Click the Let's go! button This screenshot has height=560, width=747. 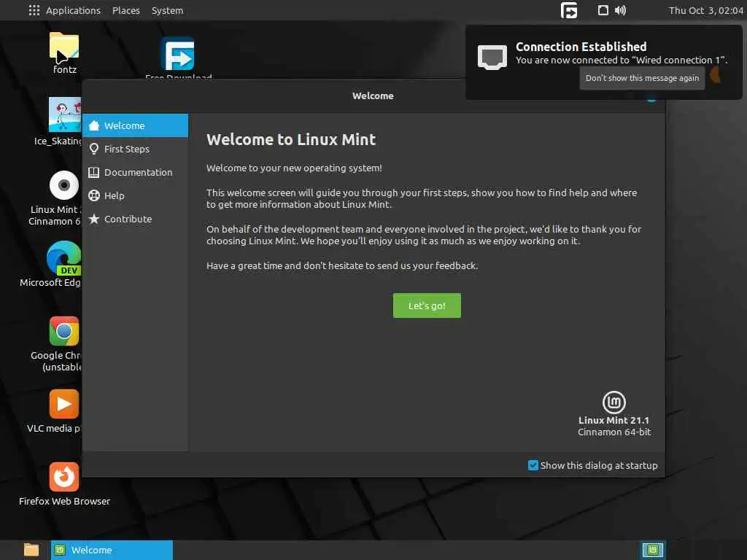pos(427,306)
